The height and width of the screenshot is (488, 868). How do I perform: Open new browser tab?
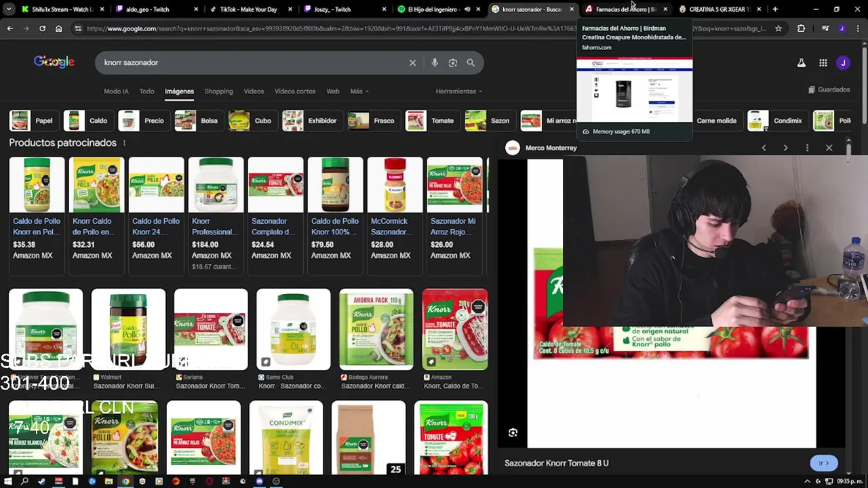point(775,9)
